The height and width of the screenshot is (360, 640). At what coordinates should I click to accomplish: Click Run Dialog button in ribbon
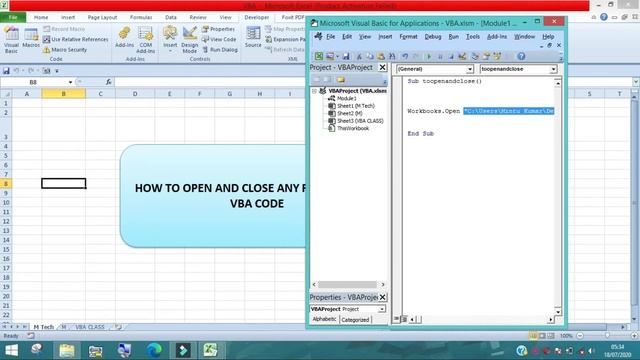[x=220, y=49]
